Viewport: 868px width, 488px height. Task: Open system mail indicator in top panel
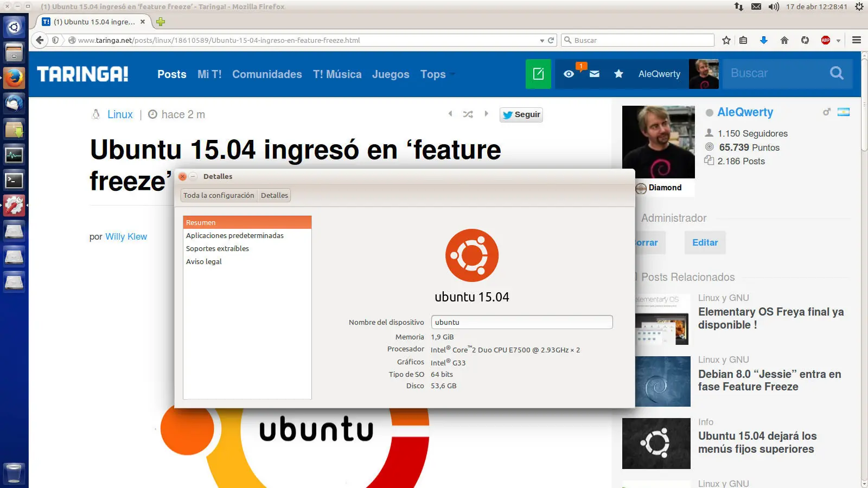tap(756, 7)
